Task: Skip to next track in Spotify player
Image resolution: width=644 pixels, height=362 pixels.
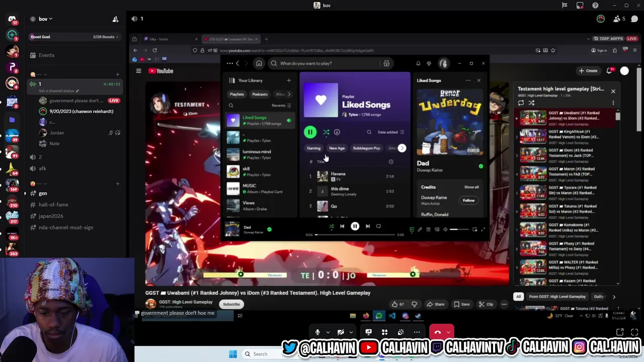Action: pyautogui.click(x=368, y=226)
